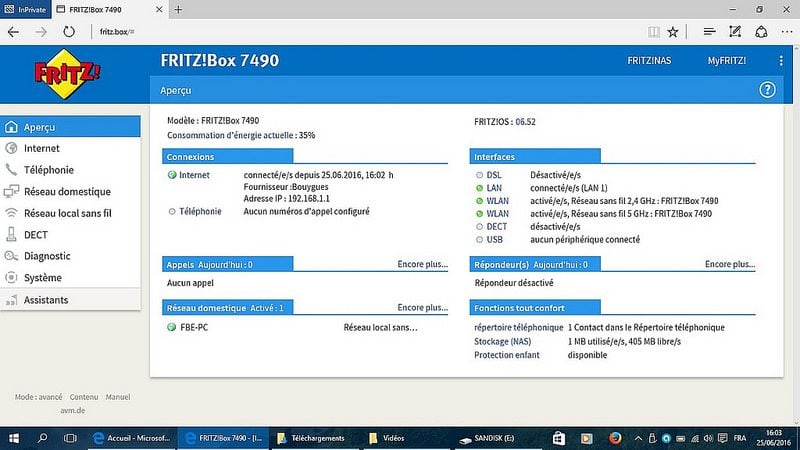Screen dimensions: 800x450
Task: Click the DECT handset icon
Action: click(11, 235)
